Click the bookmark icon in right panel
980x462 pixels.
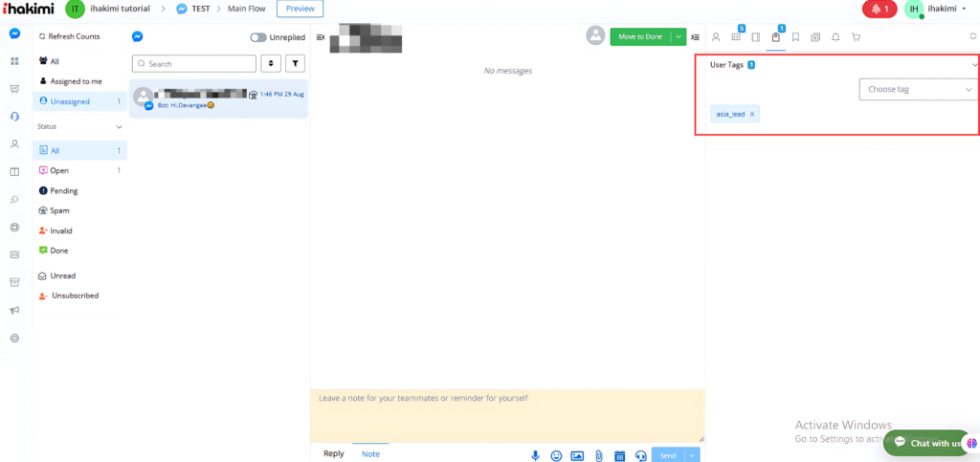pos(795,37)
